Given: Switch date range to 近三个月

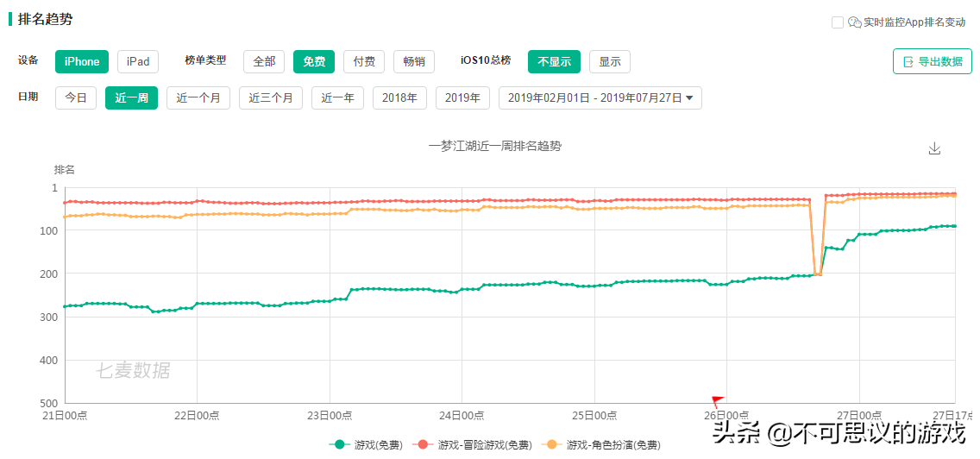Looking at the screenshot, I should [271, 98].
